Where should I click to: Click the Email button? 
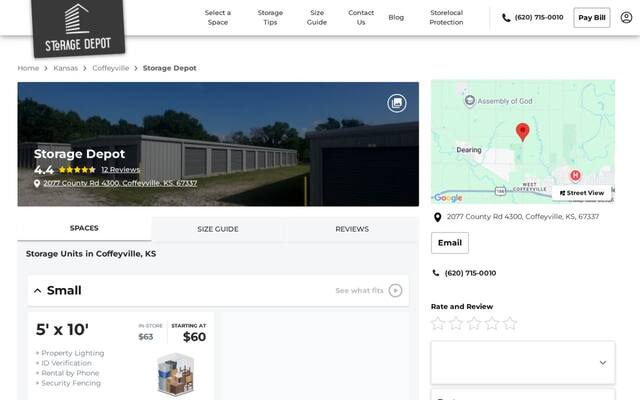pos(450,243)
